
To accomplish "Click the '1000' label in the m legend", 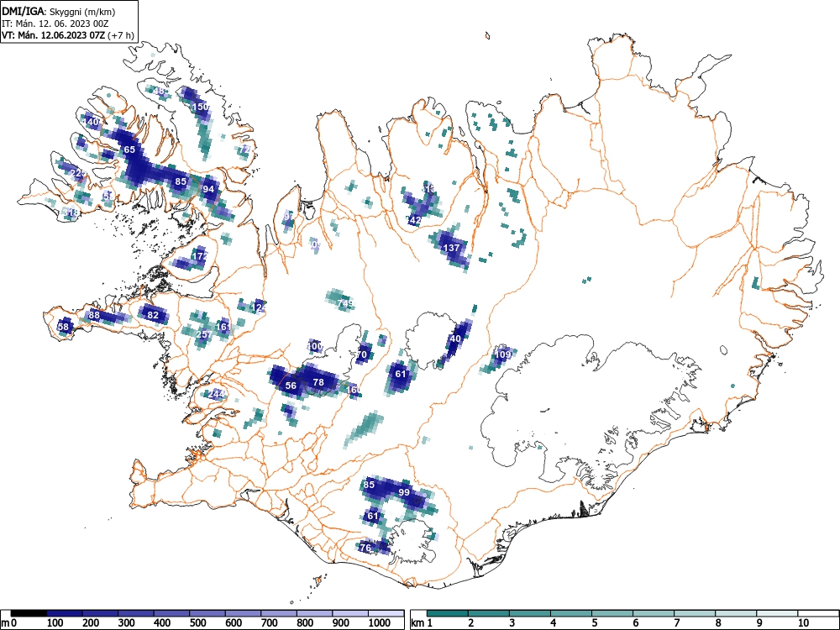I will coord(380,622).
